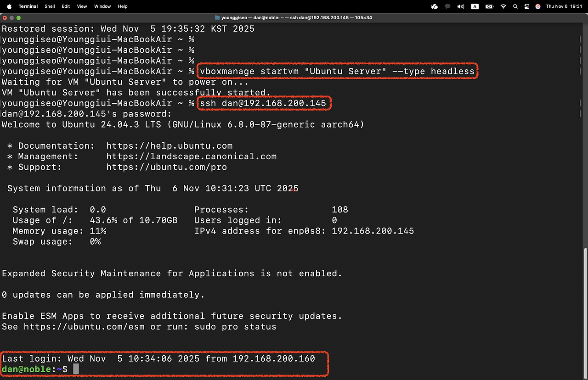Image resolution: width=588 pixels, height=380 pixels.
Task: Switch input source via the A icon
Action: coord(475,6)
